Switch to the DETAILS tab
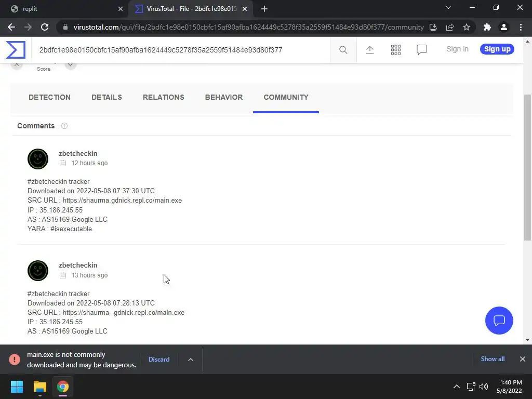This screenshot has height=399, width=532. (107, 97)
